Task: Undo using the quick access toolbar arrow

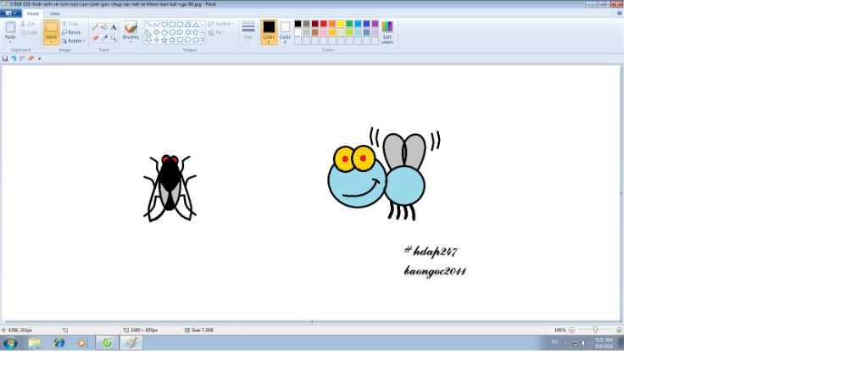Action: pos(14,58)
